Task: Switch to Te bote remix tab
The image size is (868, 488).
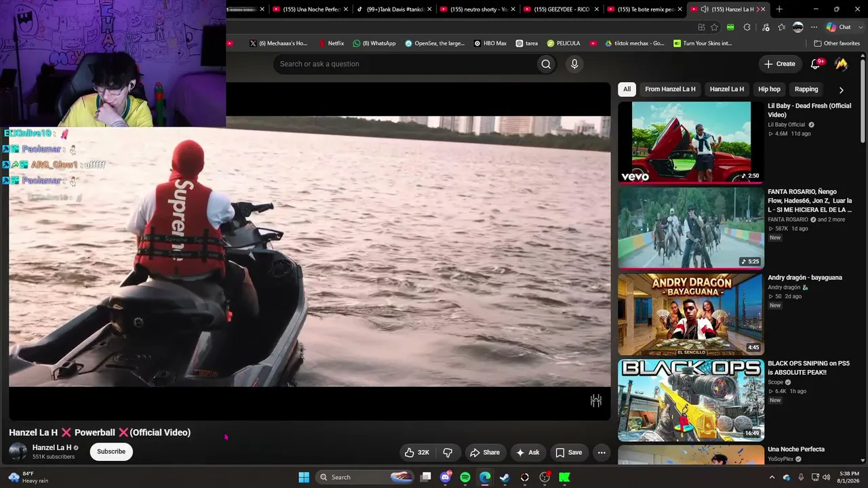Action: (x=646, y=9)
